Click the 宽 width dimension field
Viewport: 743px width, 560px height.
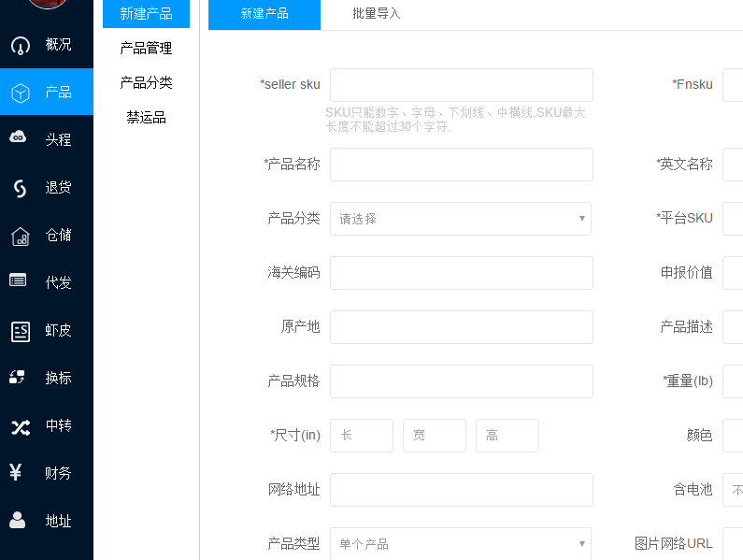(x=435, y=436)
